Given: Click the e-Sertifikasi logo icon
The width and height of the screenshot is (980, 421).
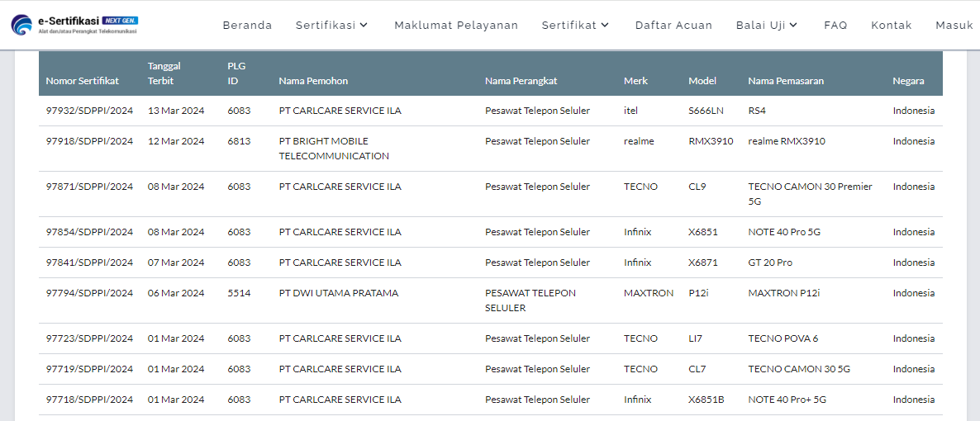Looking at the screenshot, I should click(x=23, y=25).
